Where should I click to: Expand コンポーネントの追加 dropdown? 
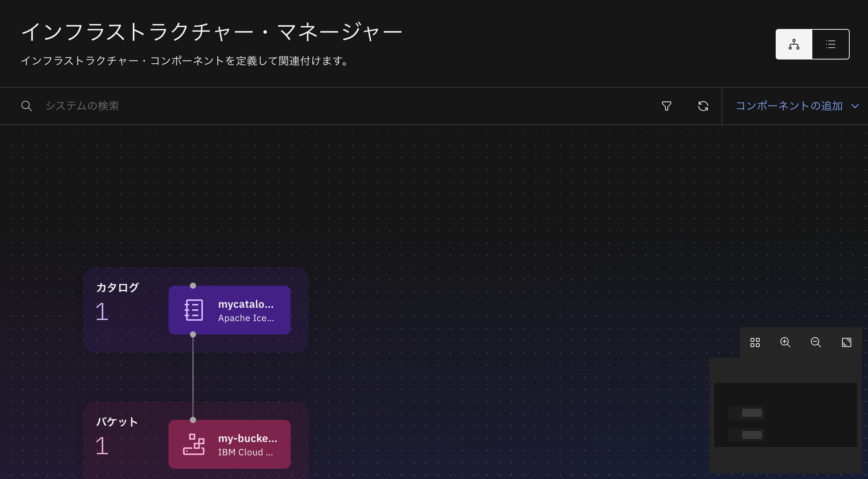pyautogui.click(x=789, y=106)
